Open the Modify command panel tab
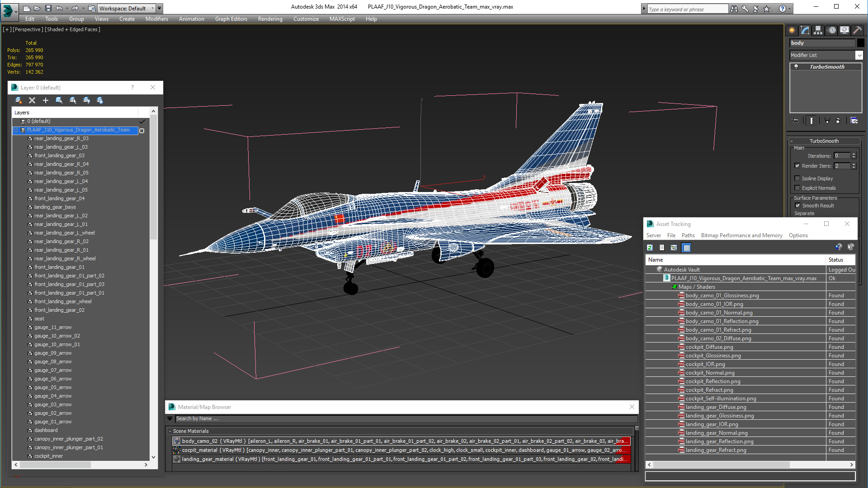 [805, 30]
